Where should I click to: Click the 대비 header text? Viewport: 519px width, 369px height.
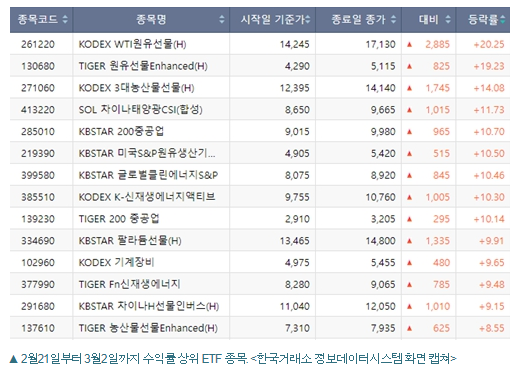[429, 19]
